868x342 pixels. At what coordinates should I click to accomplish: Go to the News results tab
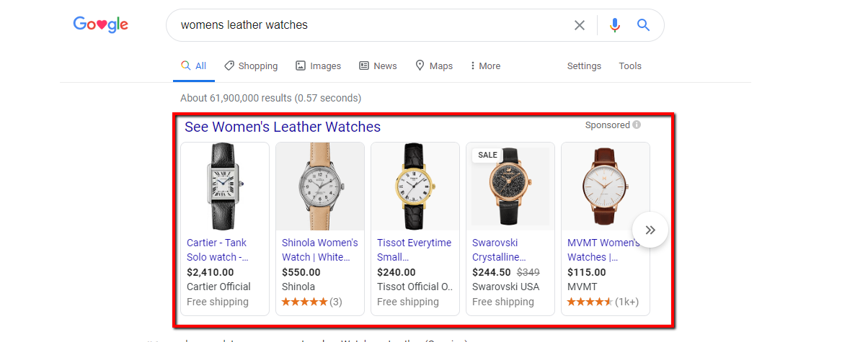[378, 66]
